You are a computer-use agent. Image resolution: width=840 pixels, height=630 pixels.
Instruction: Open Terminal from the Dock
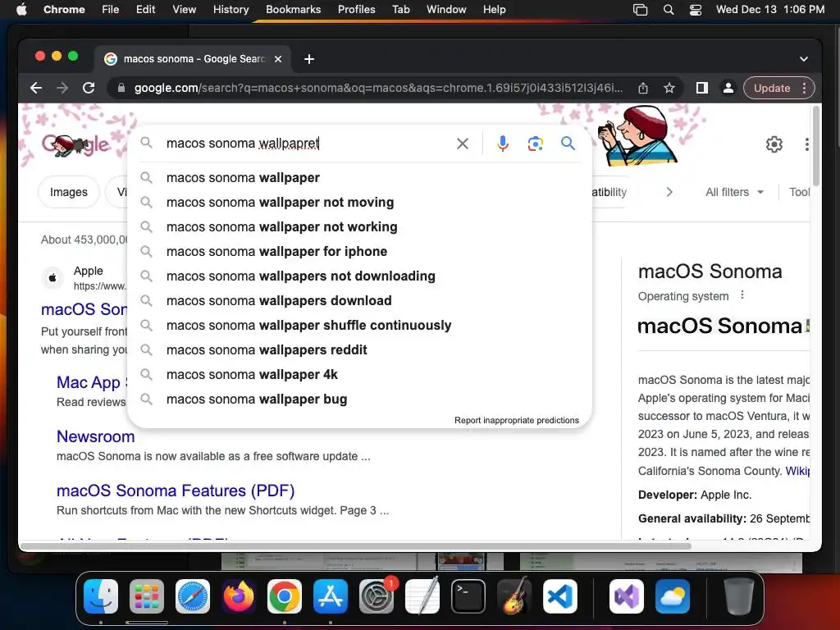pyautogui.click(x=468, y=596)
